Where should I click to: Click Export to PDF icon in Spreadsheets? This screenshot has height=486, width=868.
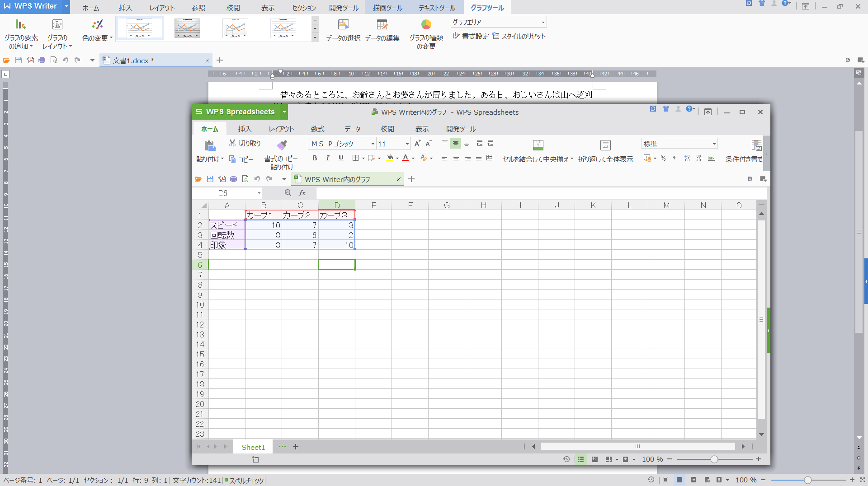(x=222, y=179)
